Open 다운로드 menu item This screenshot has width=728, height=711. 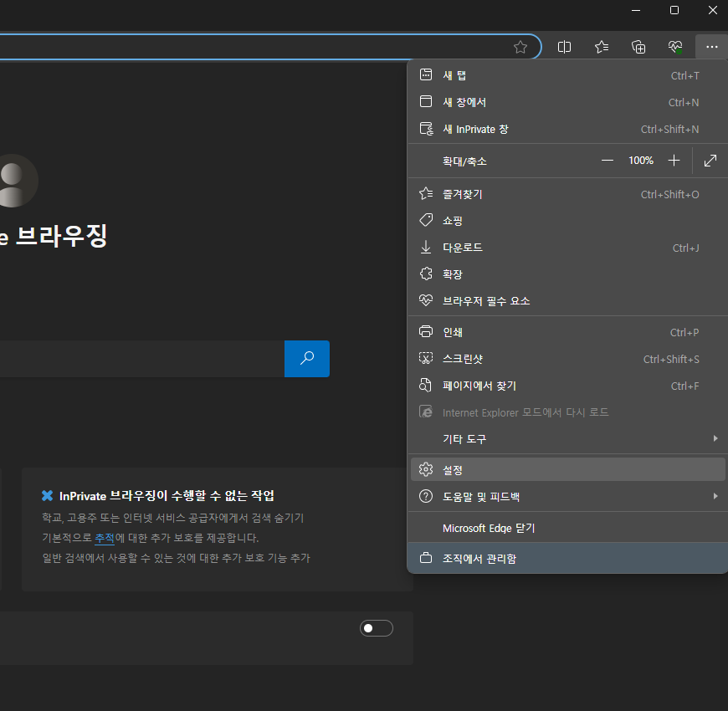click(x=568, y=248)
